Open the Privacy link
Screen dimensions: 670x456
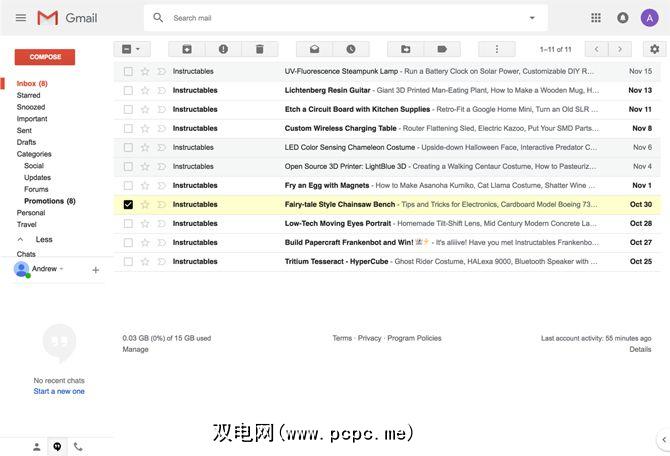(369, 338)
